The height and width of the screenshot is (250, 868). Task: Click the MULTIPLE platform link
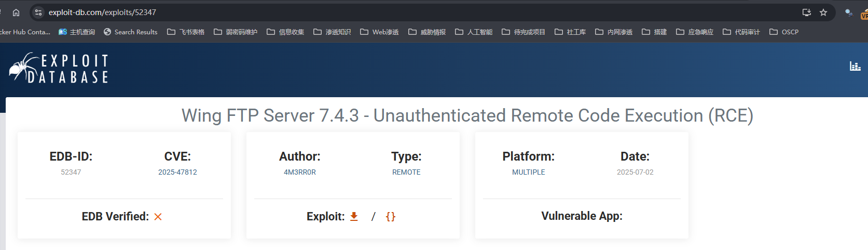(529, 172)
